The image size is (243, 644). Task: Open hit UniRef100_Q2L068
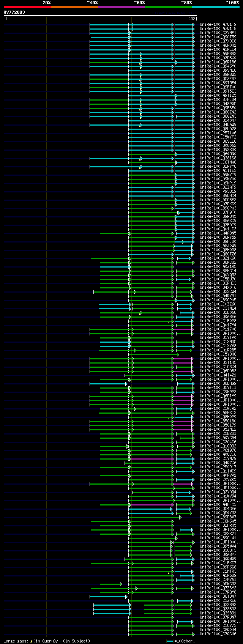218,312
